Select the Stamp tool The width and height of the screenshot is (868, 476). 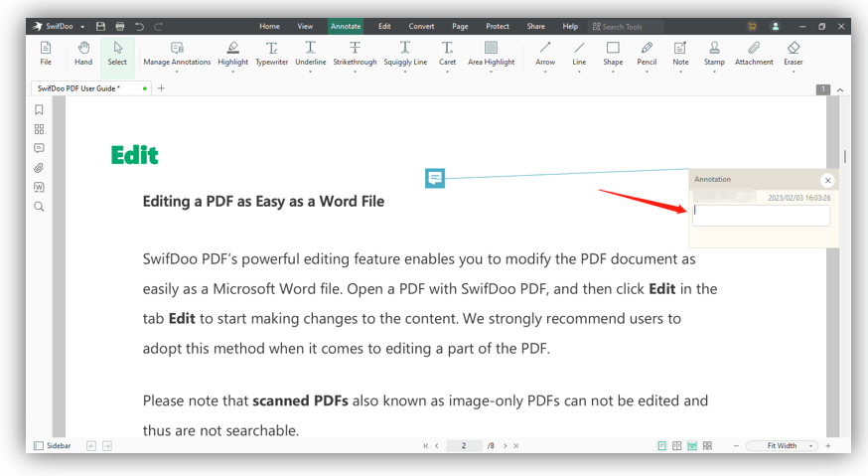[714, 54]
